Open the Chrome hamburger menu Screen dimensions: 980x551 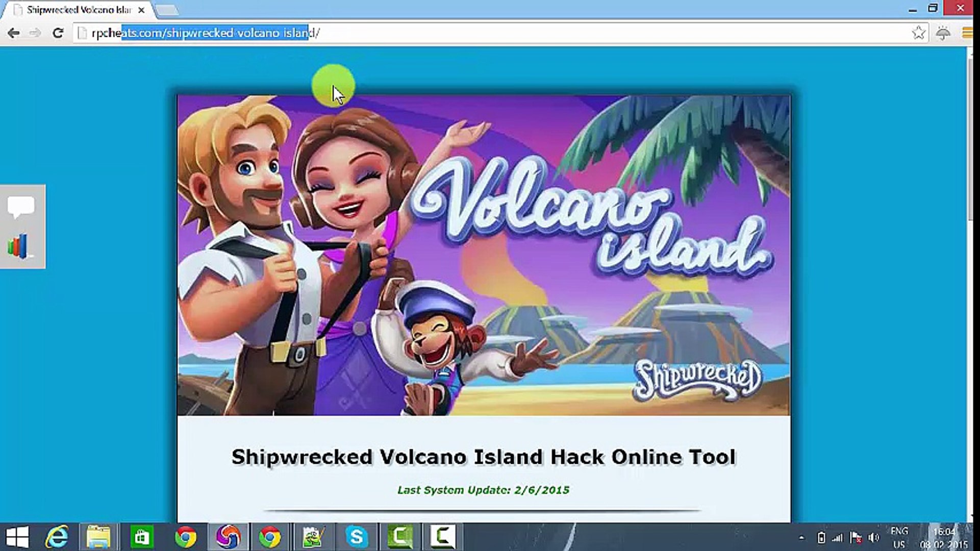point(967,33)
